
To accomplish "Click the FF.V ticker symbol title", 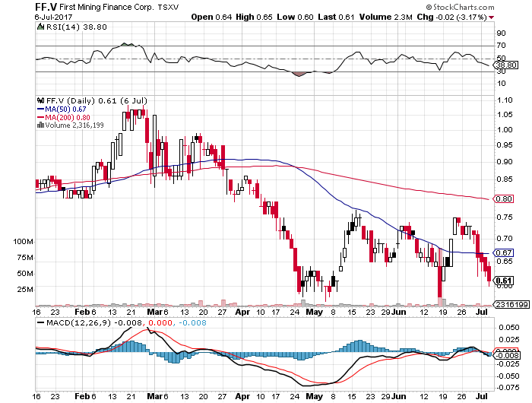I will tap(46, 7).
